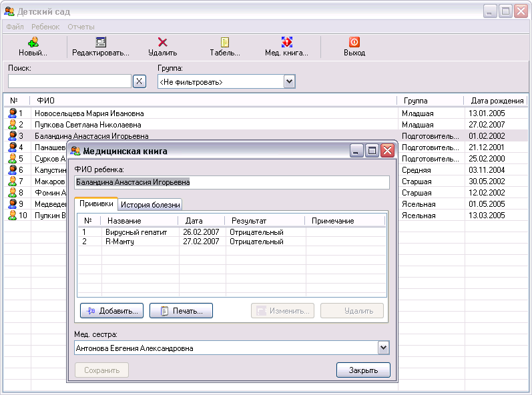The image size is (532, 395).
Task: Click the child icon in row 2
Action: pyautogui.click(x=13, y=124)
